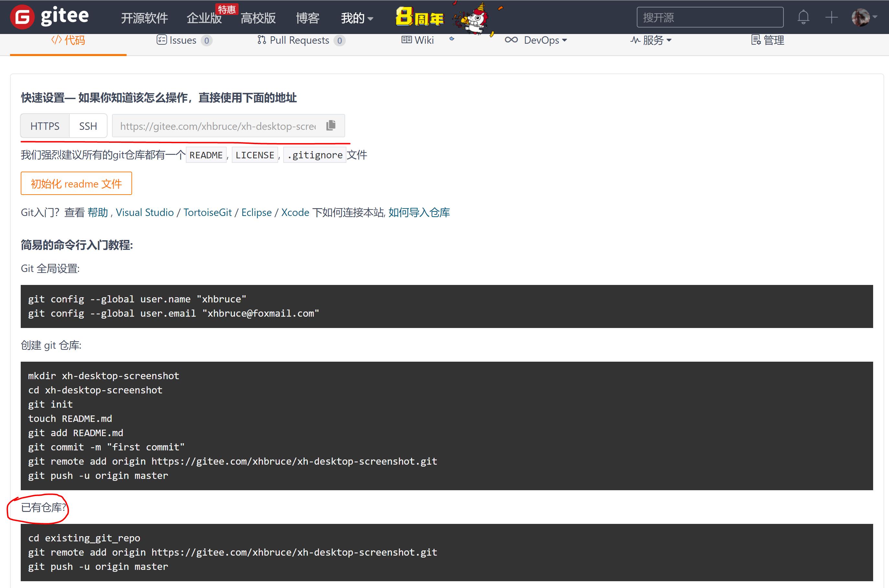Open 开源软件 in the top navigation

coord(144,18)
